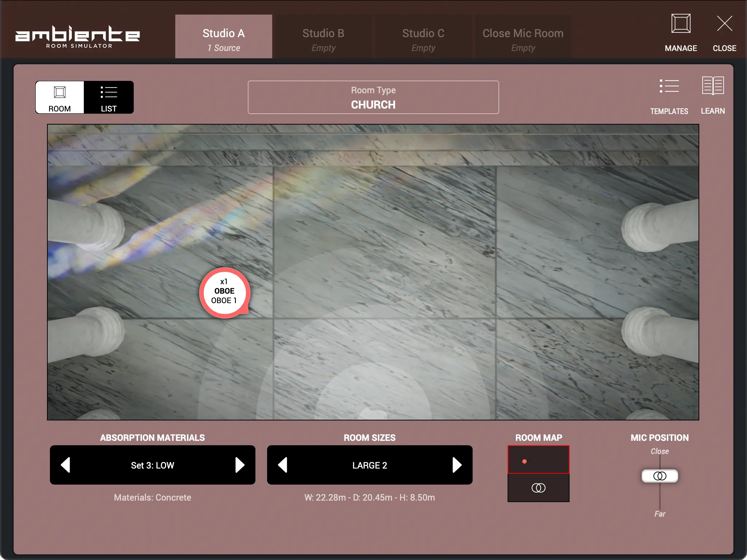Viewport: 747px width, 560px height.
Task: Open the TEMPLATES list icon
Action: point(669,87)
